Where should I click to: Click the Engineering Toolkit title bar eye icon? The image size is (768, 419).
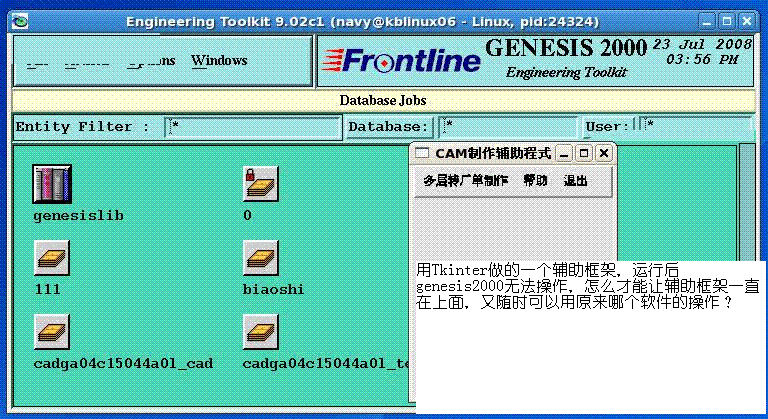[20, 22]
